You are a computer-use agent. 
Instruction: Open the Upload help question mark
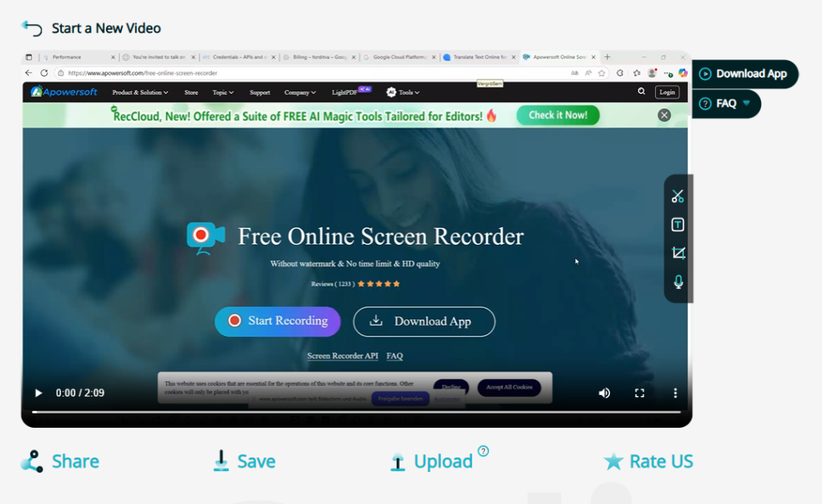point(483,451)
